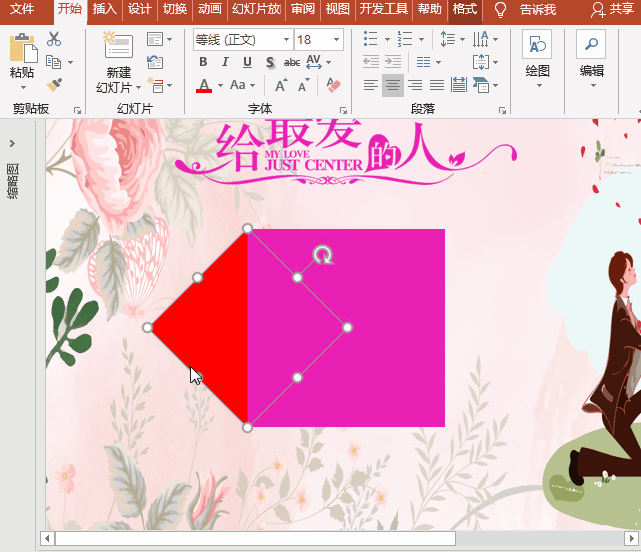
Task: Convert to SmartArt icon
Action: tap(481, 85)
